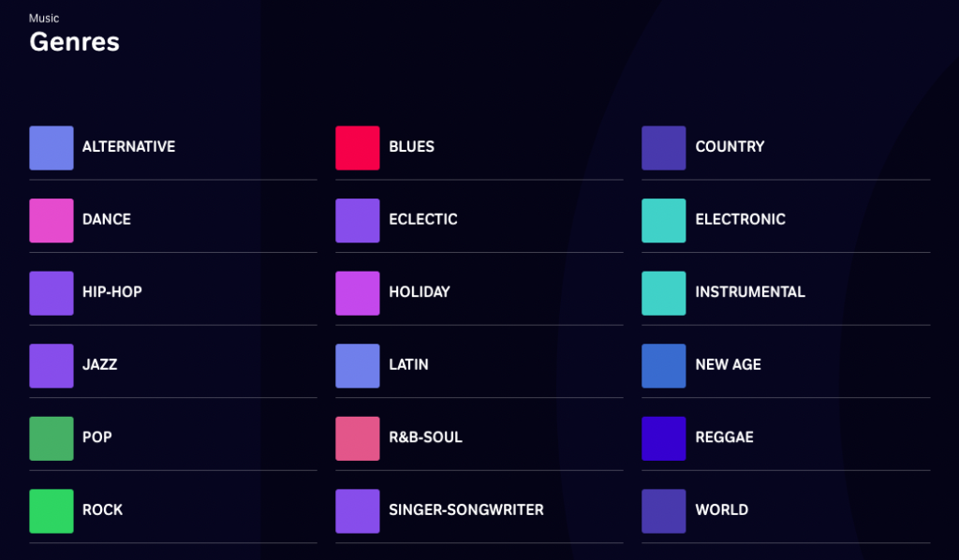Click the Latin genre swatch
Viewport: 959px width, 560px height.
[357, 365]
